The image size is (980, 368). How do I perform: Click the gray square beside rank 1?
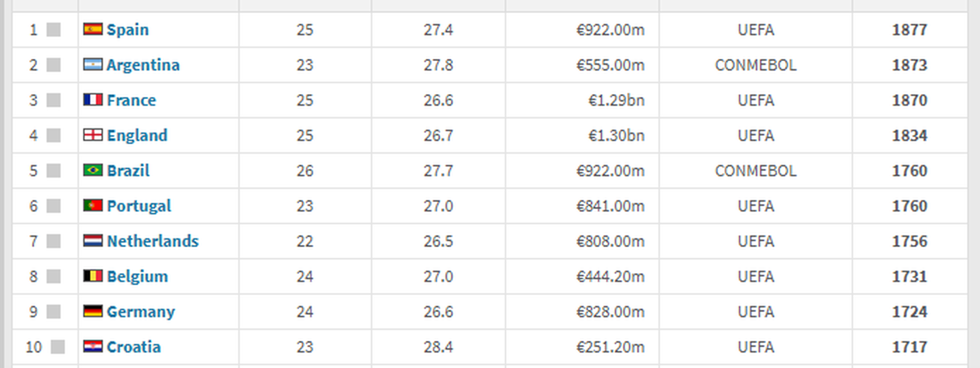[54, 30]
